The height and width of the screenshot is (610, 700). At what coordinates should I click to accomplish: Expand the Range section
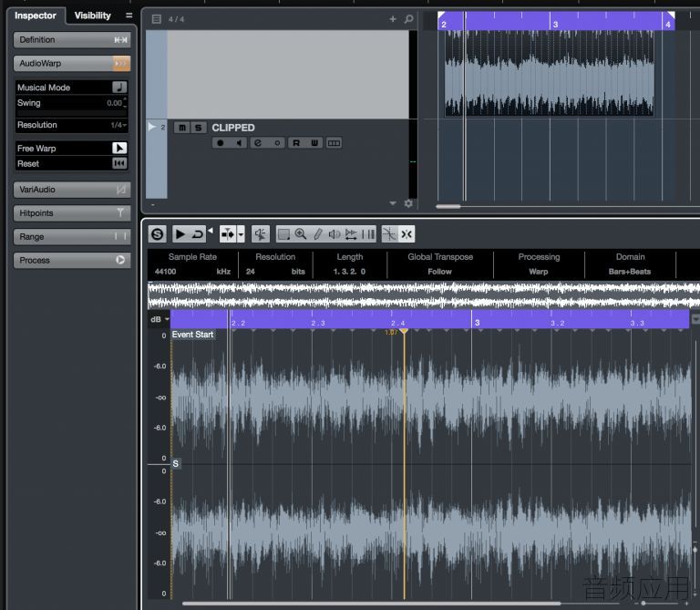coord(72,237)
